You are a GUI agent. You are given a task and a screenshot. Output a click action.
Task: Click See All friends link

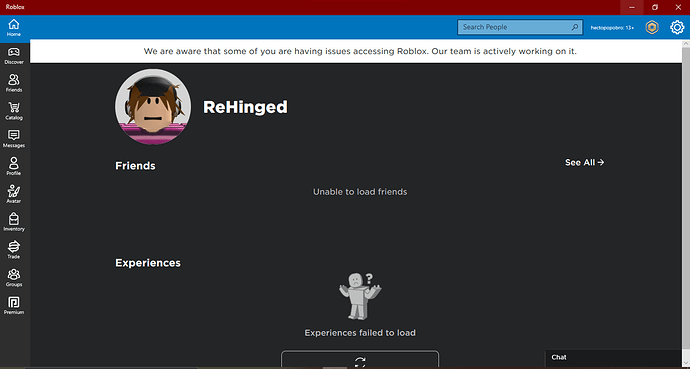(584, 163)
